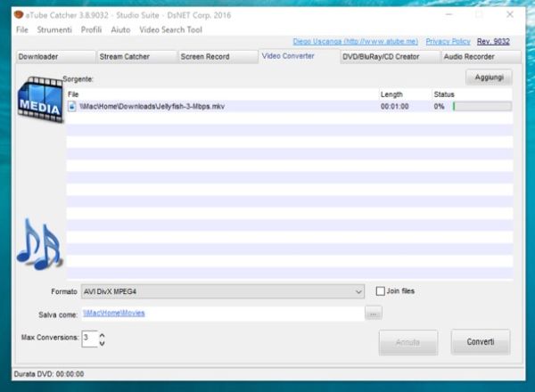Click the blue music notes icon
535x392 pixels.
point(37,244)
